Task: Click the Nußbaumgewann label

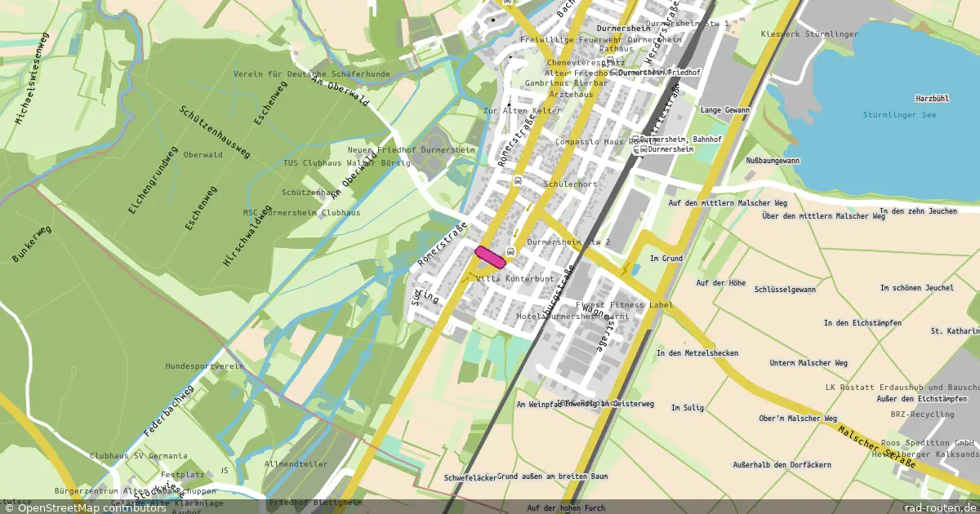Action: coord(773,162)
